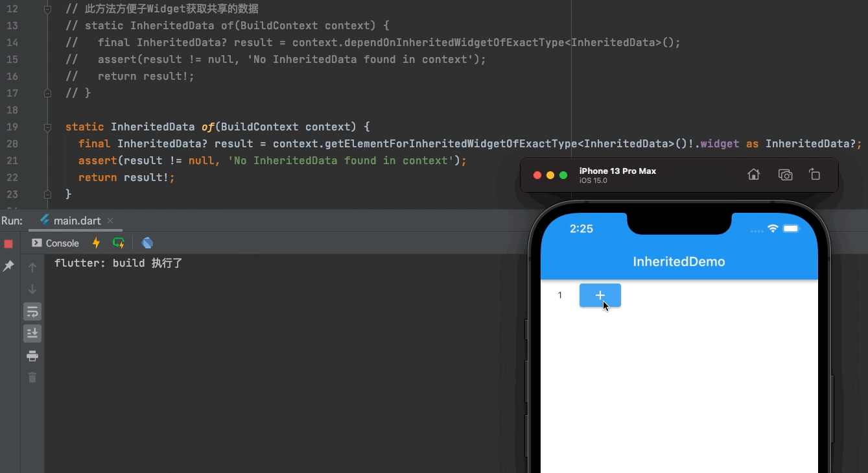Click 'return result!;' on line 22
Viewport: 868px width, 473px height.
pos(127,177)
